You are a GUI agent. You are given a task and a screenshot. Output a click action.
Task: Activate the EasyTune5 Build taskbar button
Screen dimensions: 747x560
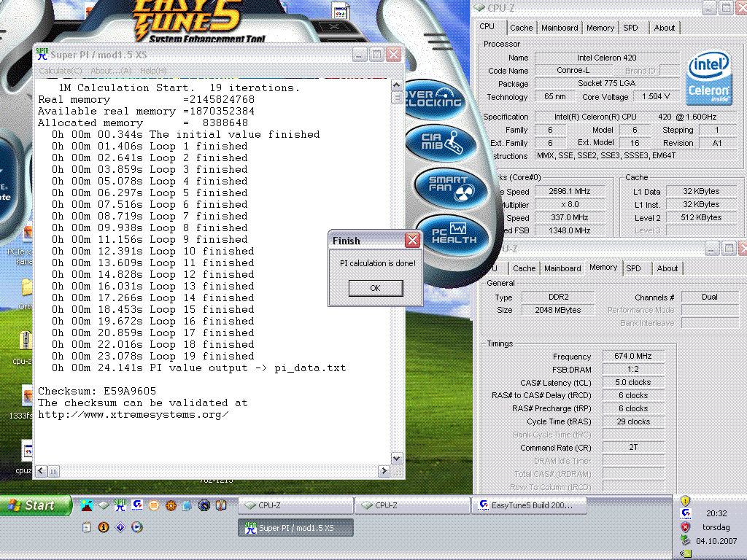point(530,505)
